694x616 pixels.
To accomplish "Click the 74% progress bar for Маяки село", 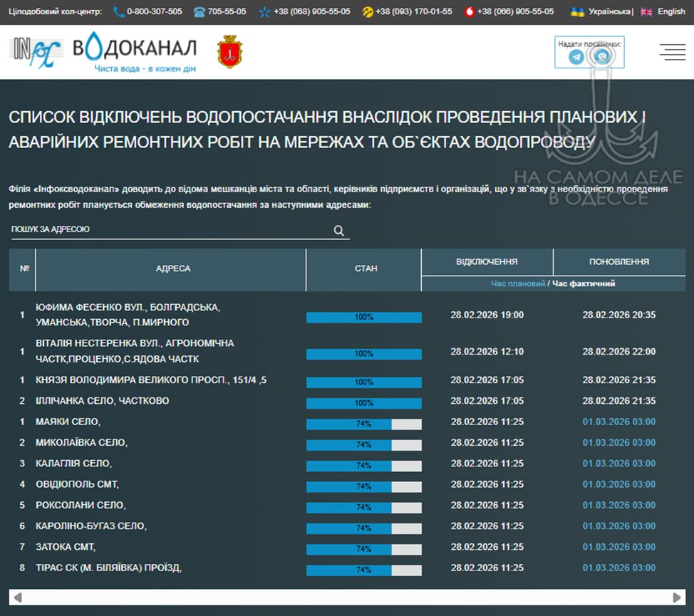I will tap(363, 424).
